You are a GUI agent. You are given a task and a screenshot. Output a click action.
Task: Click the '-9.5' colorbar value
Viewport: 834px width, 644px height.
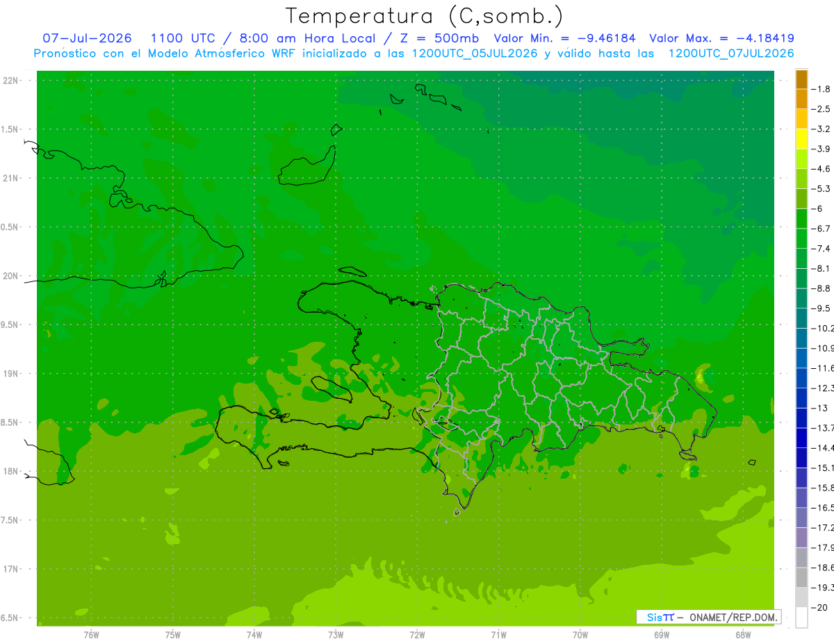(x=821, y=308)
